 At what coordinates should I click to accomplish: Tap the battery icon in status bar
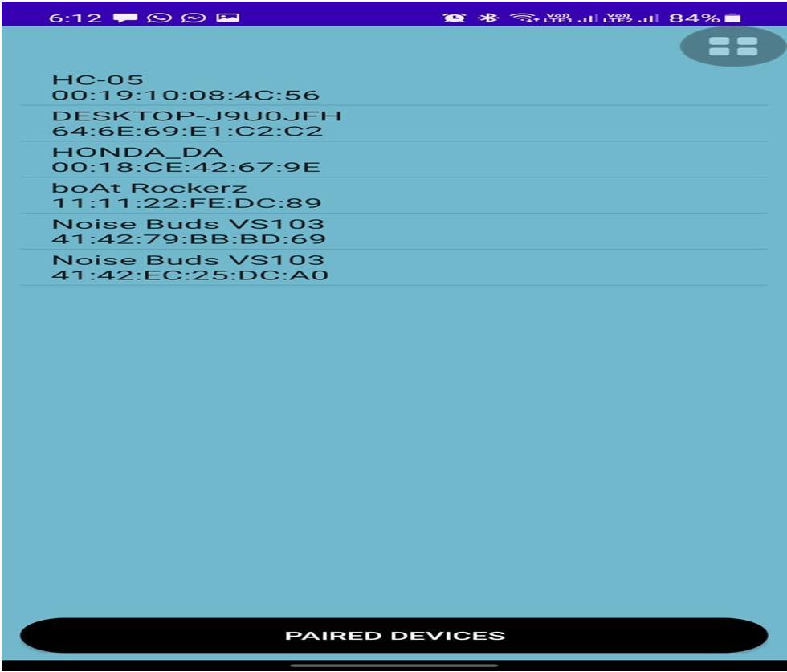coord(732,18)
